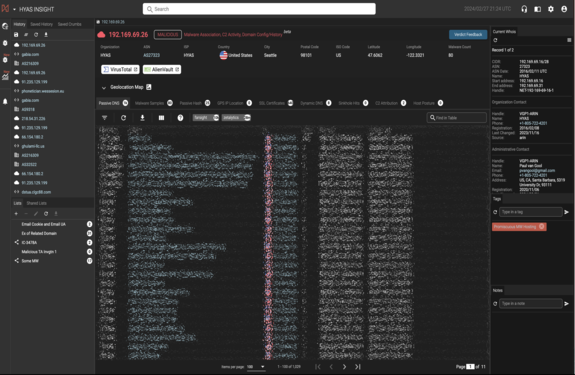The height and width of the screenshot is (375, 575).
Task: Click the refresh icon in the History toolbar
Action: [x=36, y=34]
